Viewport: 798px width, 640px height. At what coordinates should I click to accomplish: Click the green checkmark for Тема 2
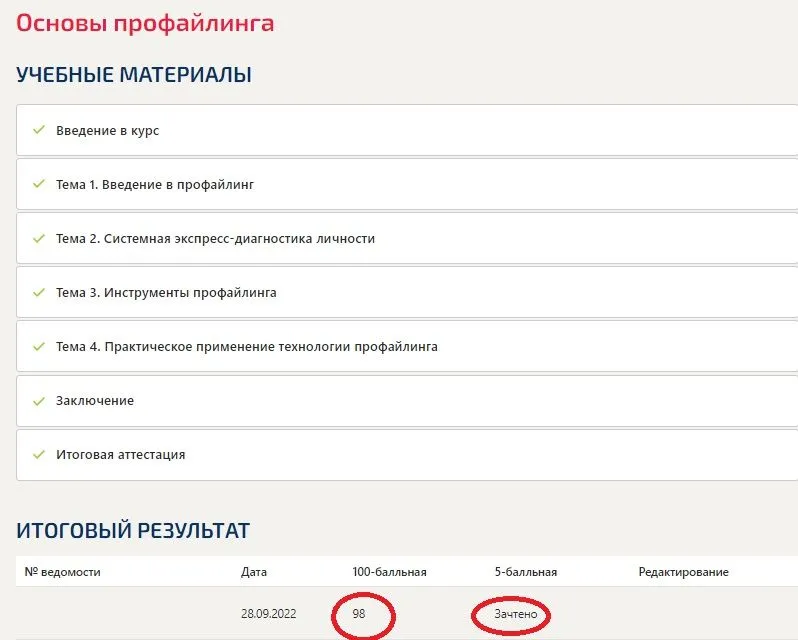pos(39,238)
